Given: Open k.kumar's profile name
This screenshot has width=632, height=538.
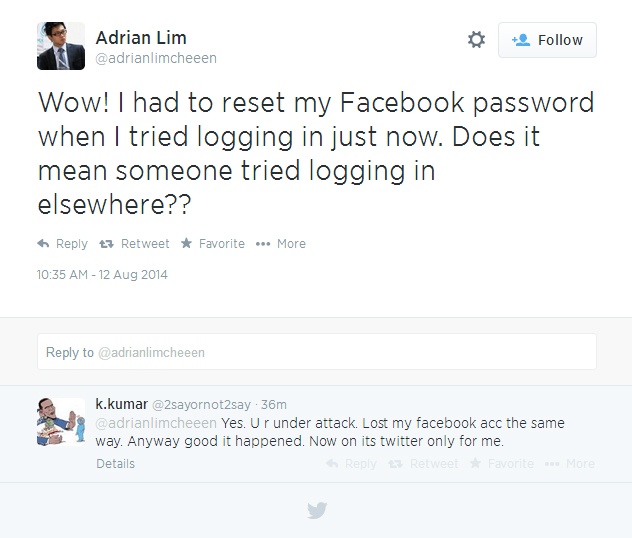Looking at the screenshot, I should tap(120, 404).
